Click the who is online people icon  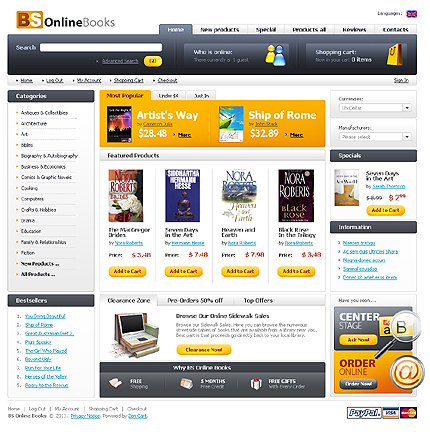(275, 55)
